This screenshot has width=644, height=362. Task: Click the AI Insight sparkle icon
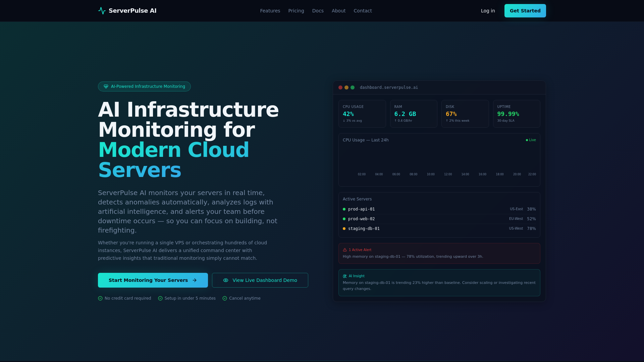tap(345, 276)
